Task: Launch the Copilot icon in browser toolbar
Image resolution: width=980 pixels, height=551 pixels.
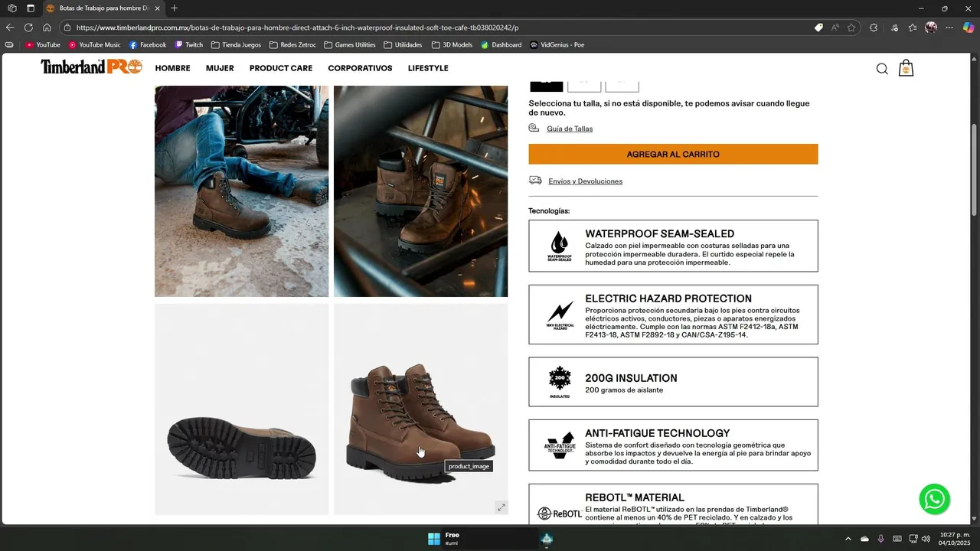Action: pos(969,28)
